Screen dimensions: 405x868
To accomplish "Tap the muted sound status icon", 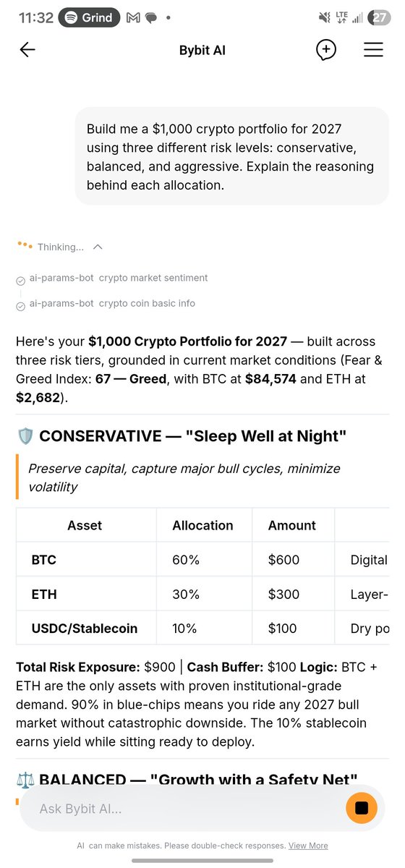I will click(323, 17).
